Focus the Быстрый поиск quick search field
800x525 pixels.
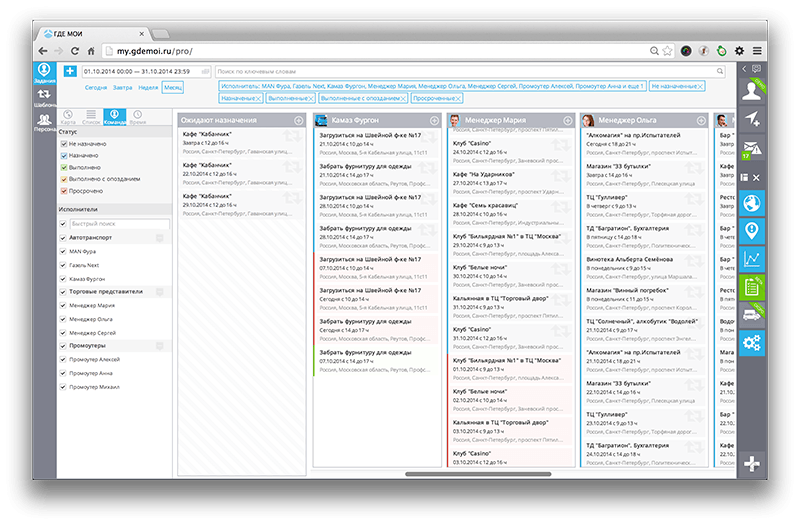tap(119, 223)
